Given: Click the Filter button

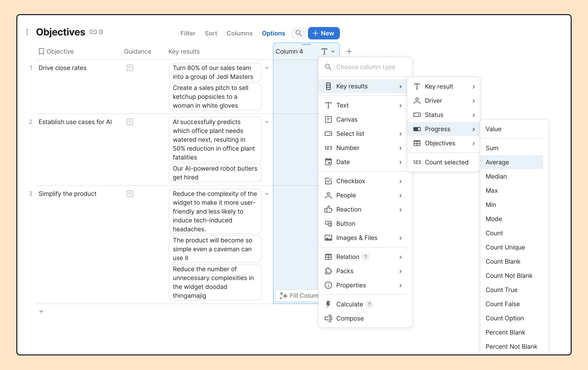Looking at the screenshot, I should 188,33.
